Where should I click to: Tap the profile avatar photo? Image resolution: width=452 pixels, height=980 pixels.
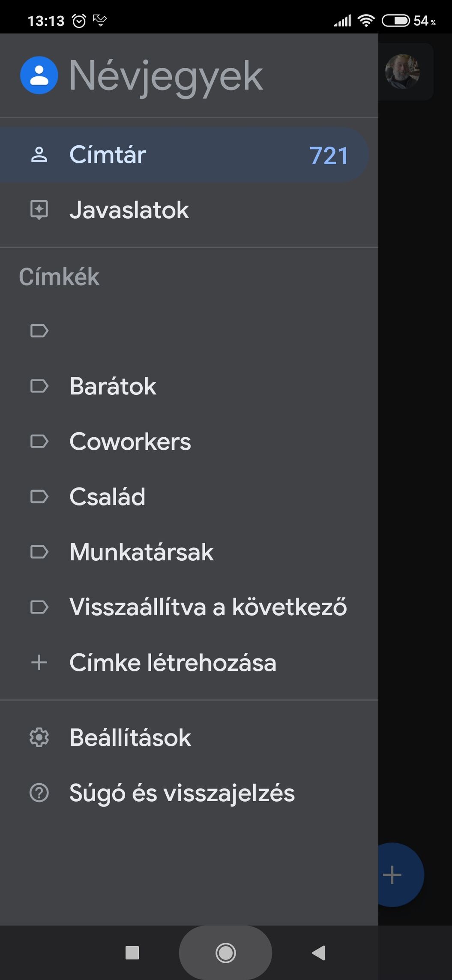click(x=402, y=72)
